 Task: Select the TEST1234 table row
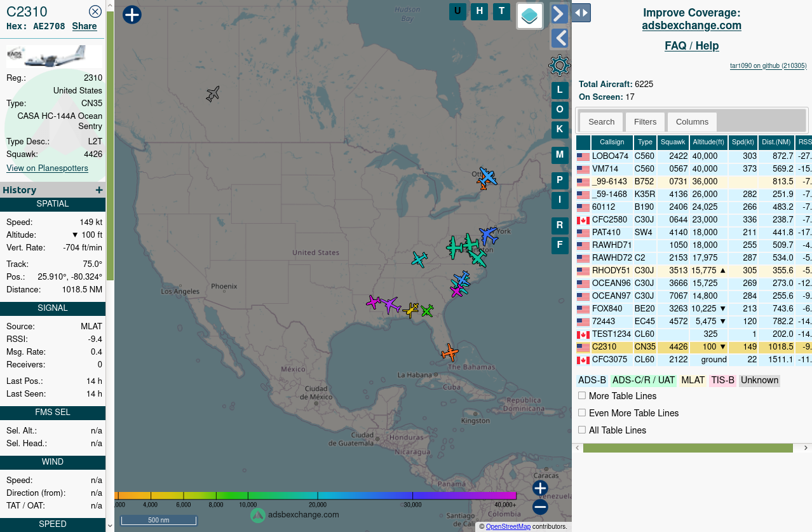(694, 334)
